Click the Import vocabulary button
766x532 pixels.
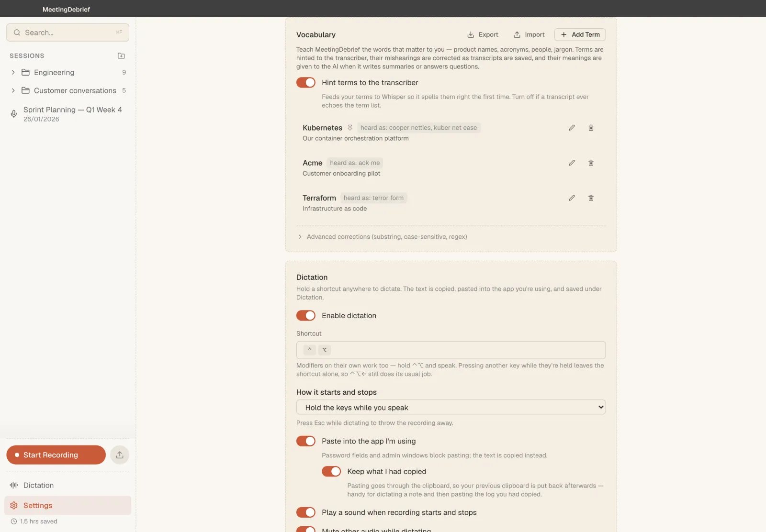(529, 34)
